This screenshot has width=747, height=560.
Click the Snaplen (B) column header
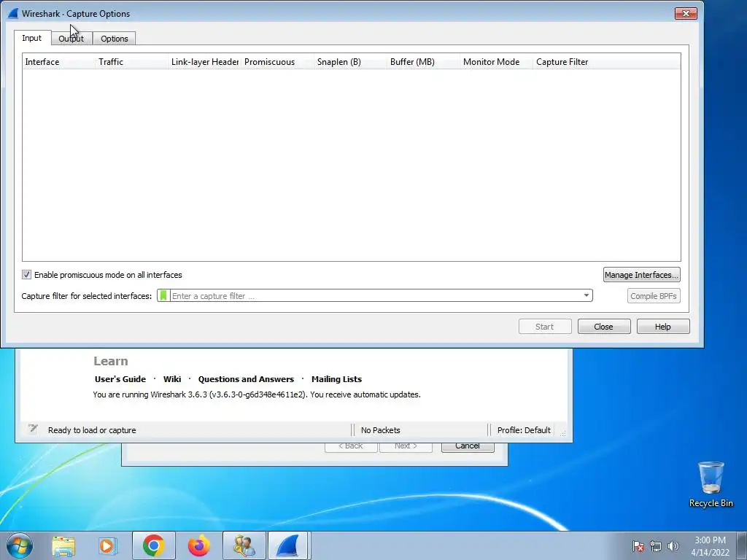coord(351,62)
